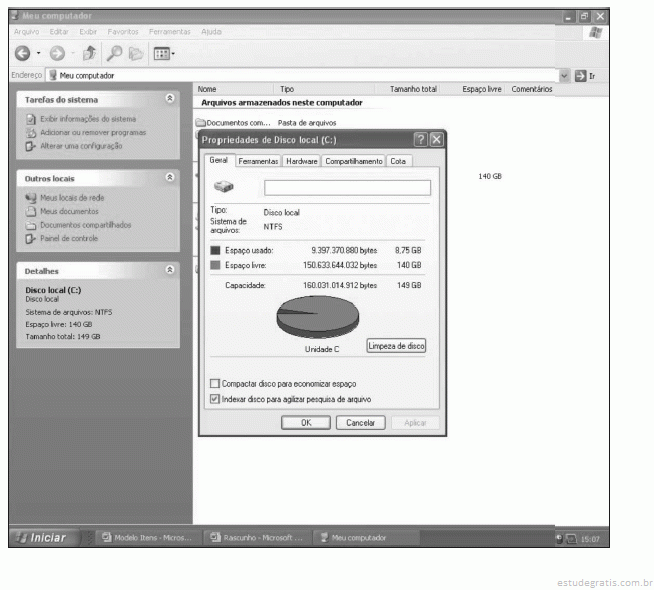This screenshot has height=590, width=654.
Task: Switch to the Hardware tab
Action: (x=302, y=161)
